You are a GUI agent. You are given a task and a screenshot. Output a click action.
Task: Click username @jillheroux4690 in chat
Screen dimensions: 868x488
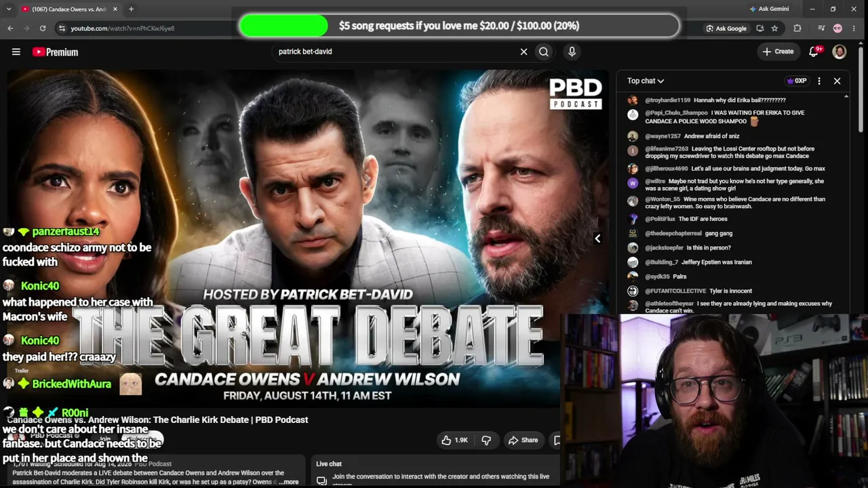point(666,168)
